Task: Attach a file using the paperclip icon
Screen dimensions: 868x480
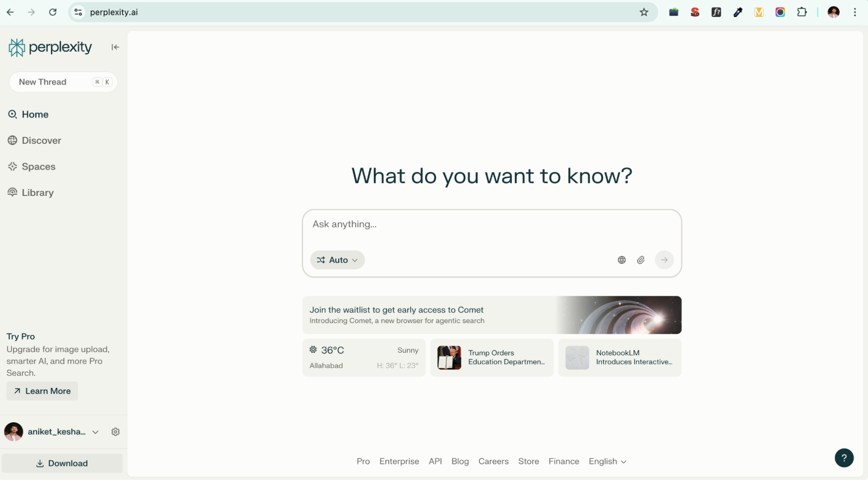Action: pyautogui.click(x=640, y=260)
